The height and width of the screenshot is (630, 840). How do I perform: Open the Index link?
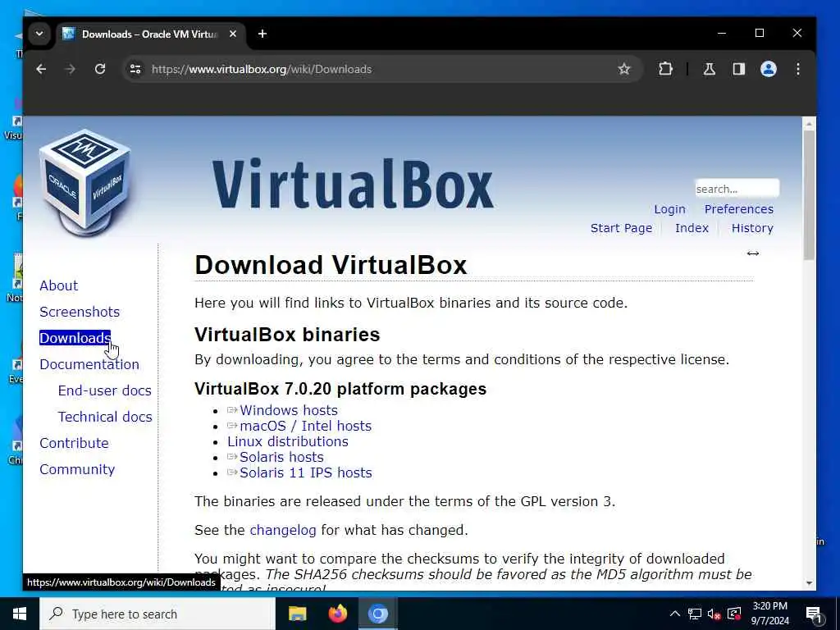click(x=692, y=228)
